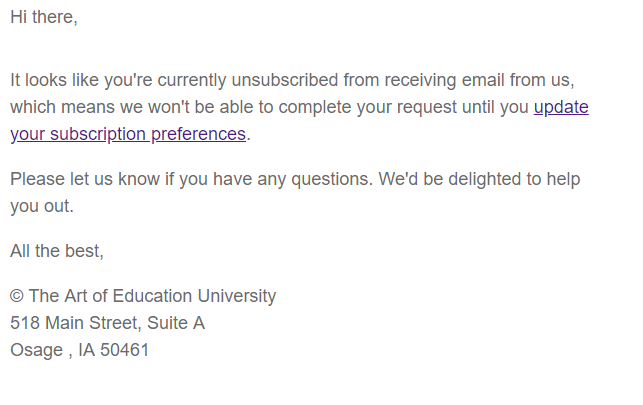Click the 'All the best,' closing line
The image size is (643, 405).
57,251
